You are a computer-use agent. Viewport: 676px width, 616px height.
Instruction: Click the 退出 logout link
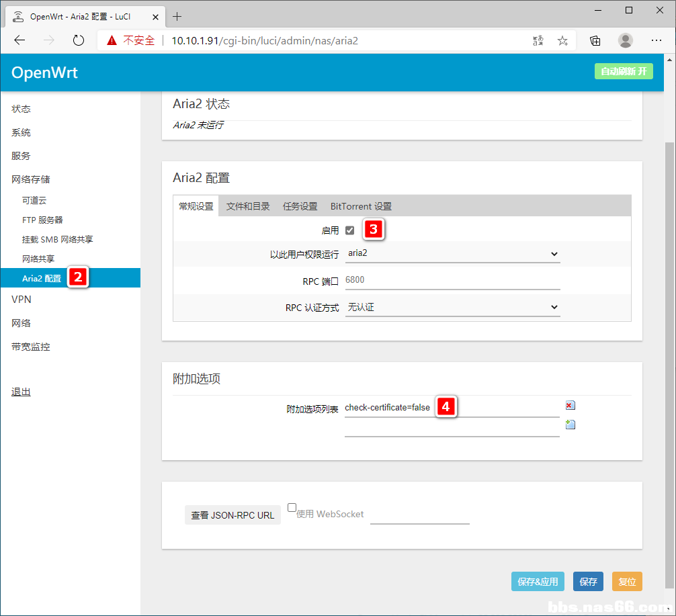point(21,392)
